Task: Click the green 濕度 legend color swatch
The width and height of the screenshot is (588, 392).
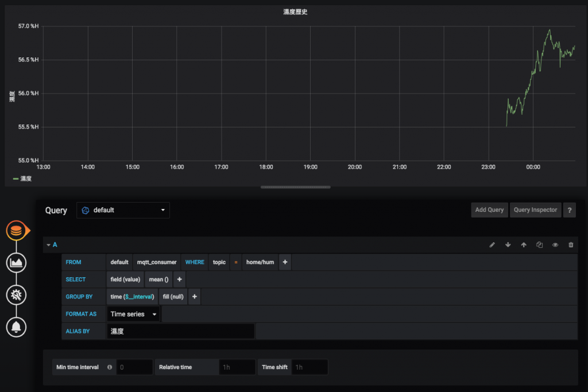Action: tap(16, 178)
